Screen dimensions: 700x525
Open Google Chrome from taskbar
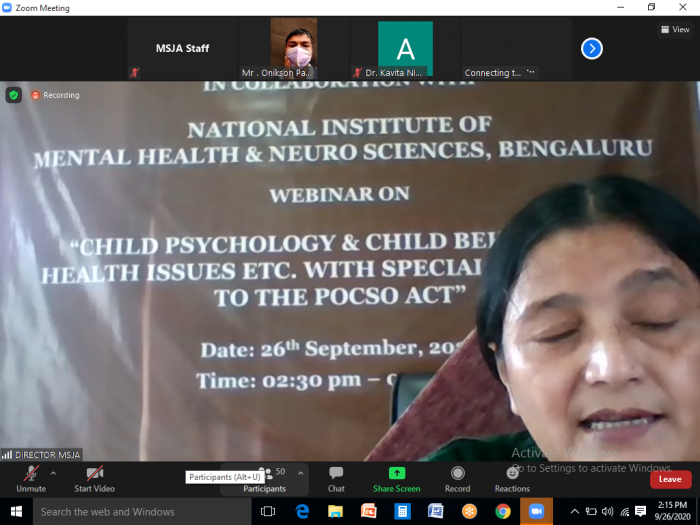click(x=503, y=512)
